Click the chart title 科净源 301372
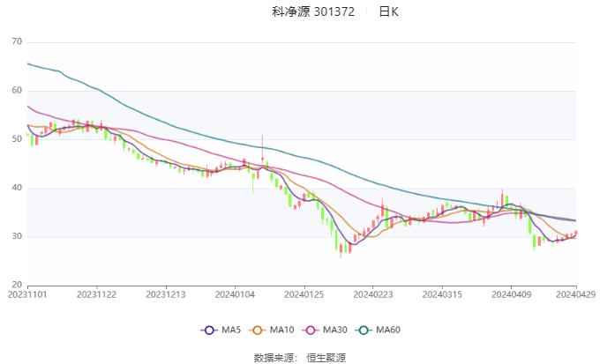The image size is (600, 364). 313,11
